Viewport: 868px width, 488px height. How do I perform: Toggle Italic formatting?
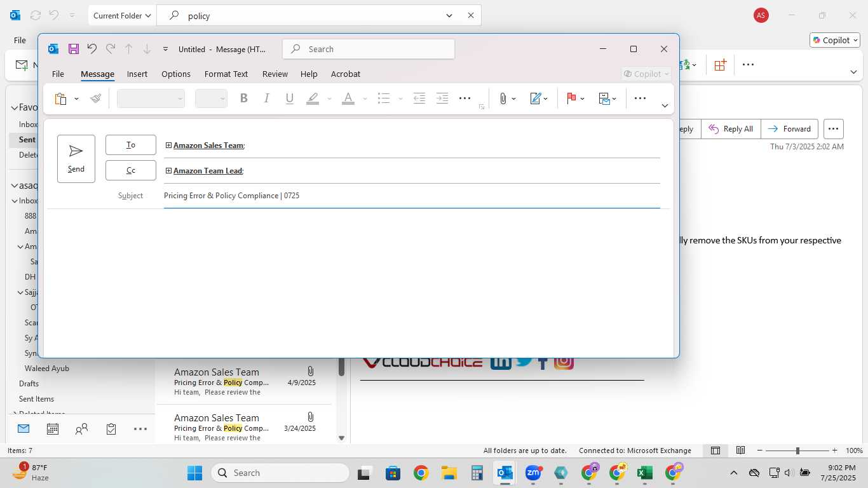[x=267, y=98]
